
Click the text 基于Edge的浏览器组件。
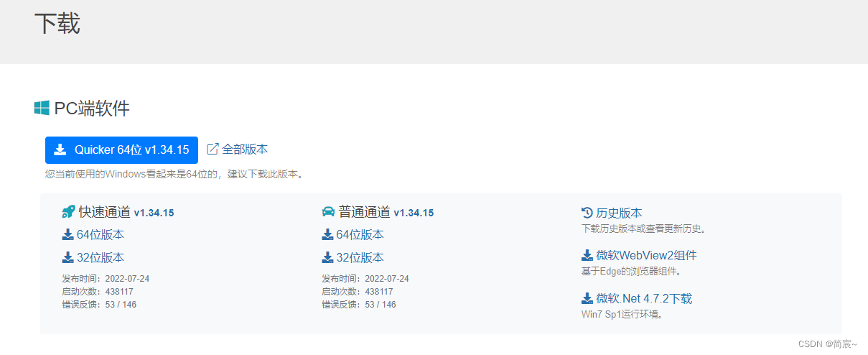pos(631,271)
